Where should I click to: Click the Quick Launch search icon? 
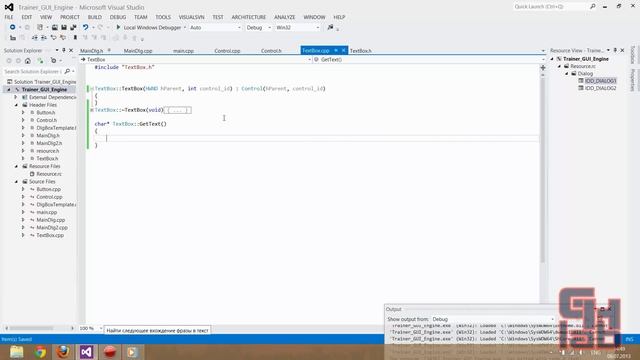point(593,7)
